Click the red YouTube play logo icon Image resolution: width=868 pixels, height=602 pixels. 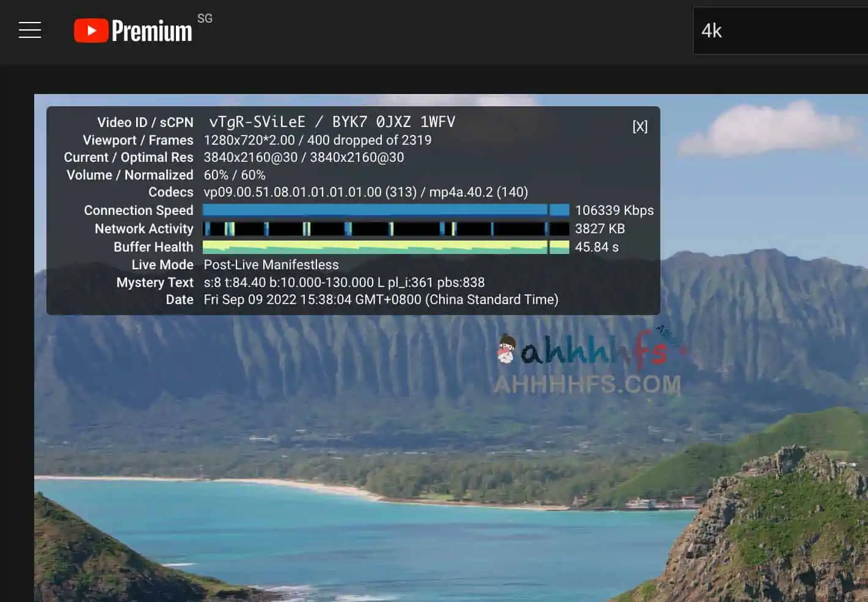91,31
